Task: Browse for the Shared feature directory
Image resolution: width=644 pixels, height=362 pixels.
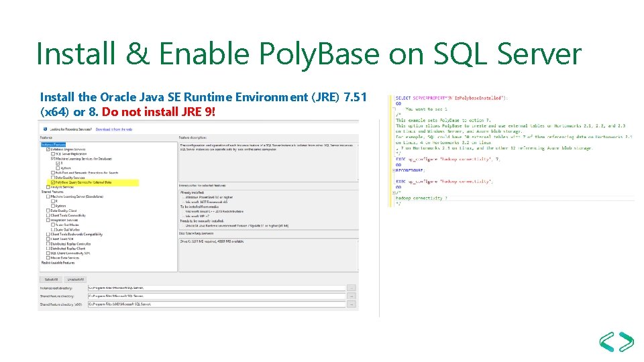Action: tap(352, 296)
